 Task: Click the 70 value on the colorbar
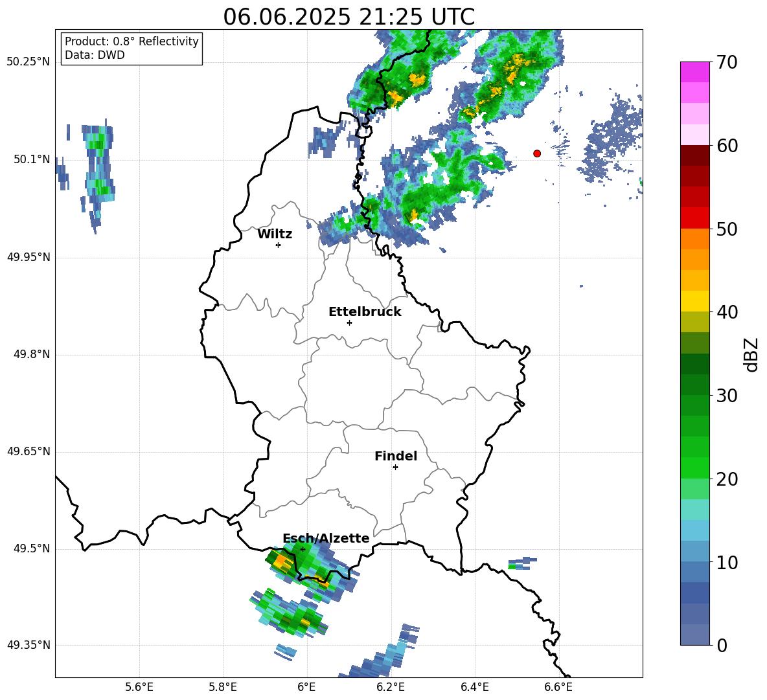(727, 62)
